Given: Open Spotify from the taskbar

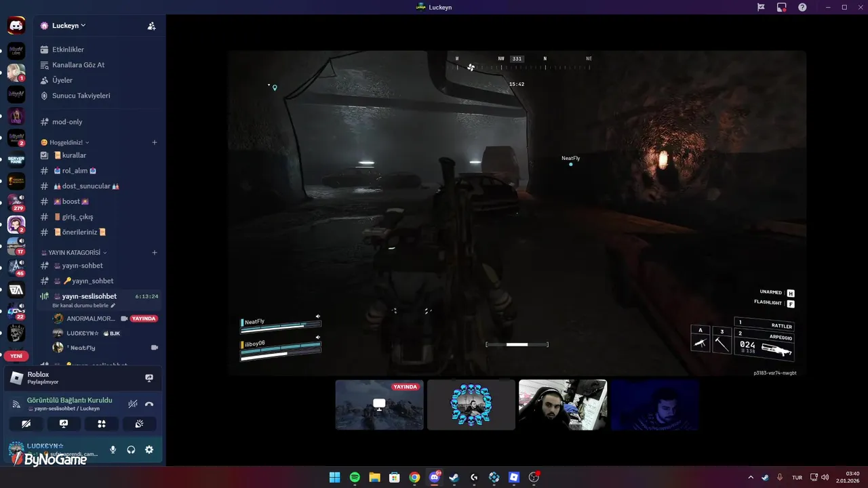Looking at the screenshot, I should coord(355,477).
